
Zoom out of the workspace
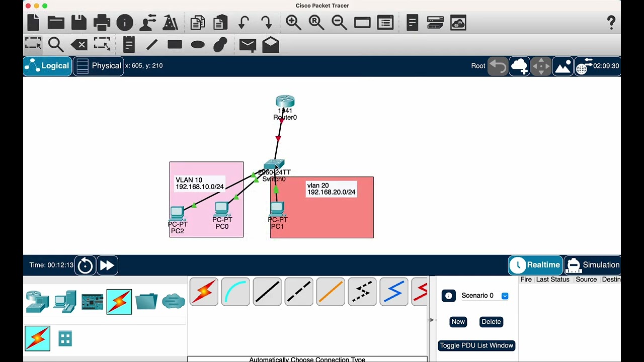tap(339, 23)
